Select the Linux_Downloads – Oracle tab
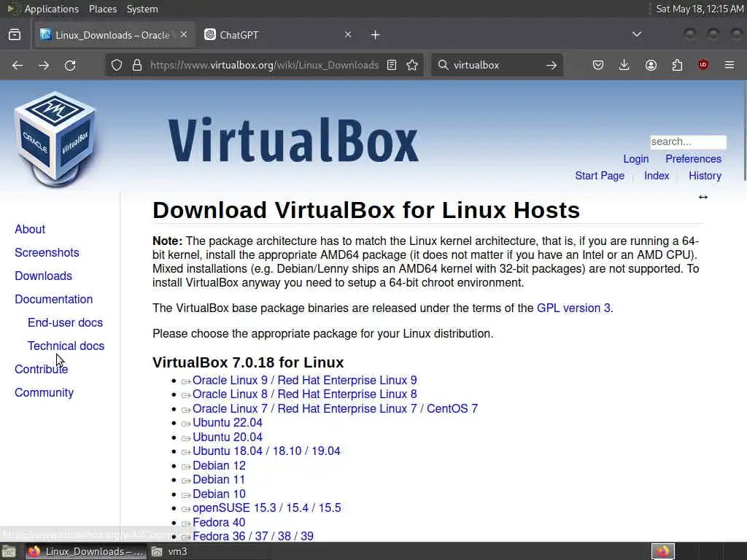The width and height of the screenshot is (747, 560). (x=115, y=35)
